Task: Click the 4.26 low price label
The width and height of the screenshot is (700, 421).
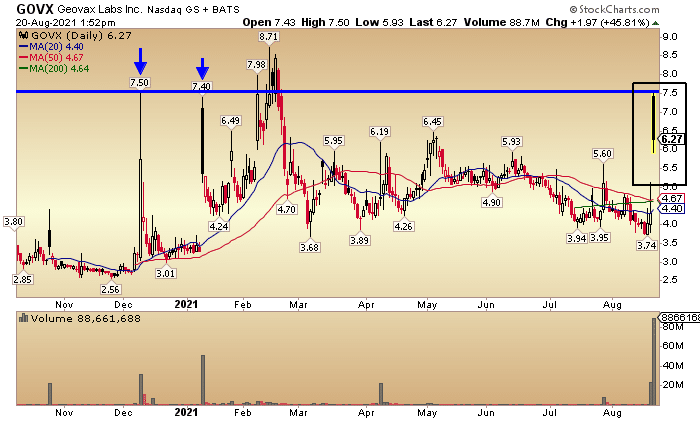Action: point(403,226)
